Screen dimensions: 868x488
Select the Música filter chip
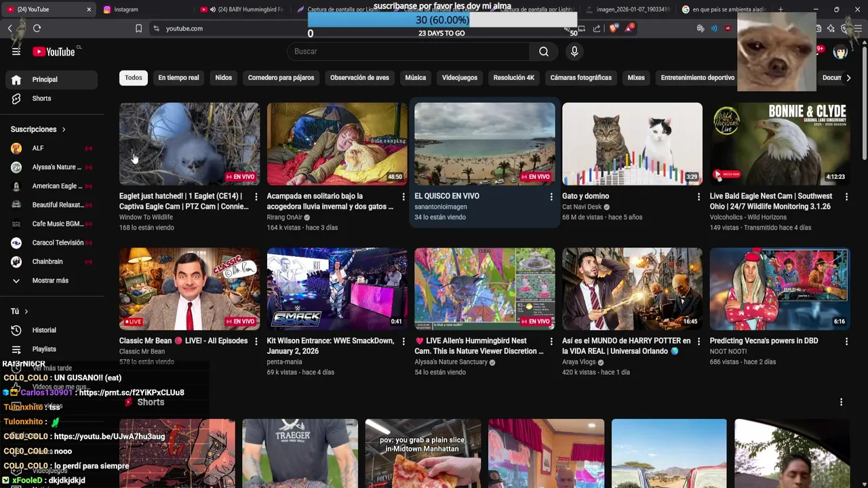click(x=416, y=78)
